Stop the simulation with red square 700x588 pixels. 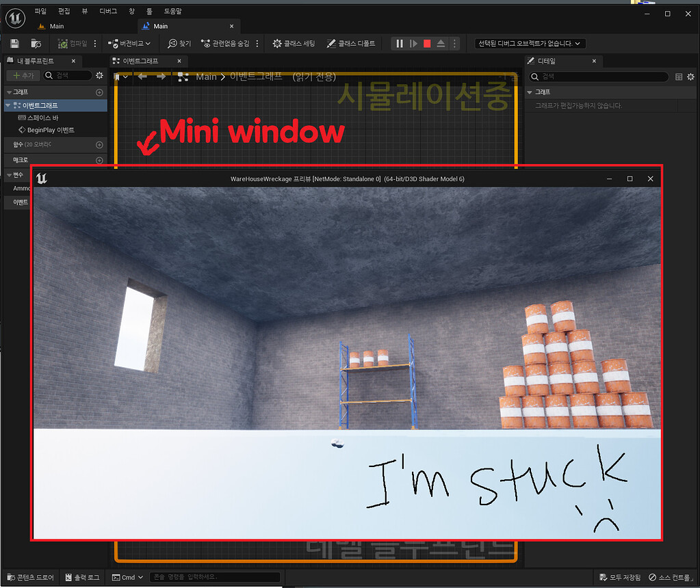pos(427,43)
